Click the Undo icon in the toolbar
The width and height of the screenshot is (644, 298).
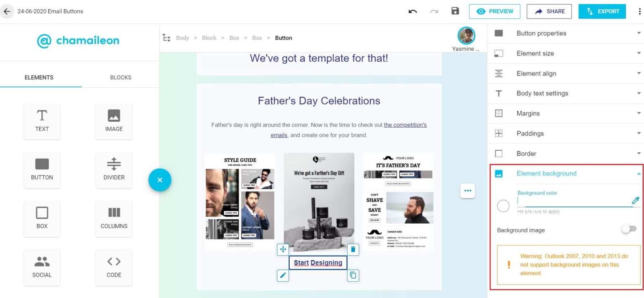413,11
